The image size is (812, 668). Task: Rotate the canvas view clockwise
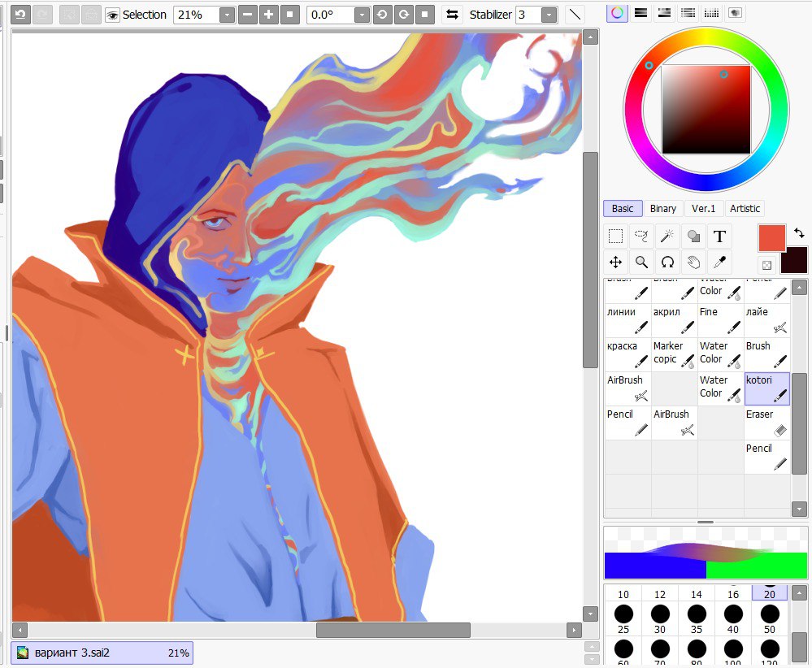click(403, 15)
